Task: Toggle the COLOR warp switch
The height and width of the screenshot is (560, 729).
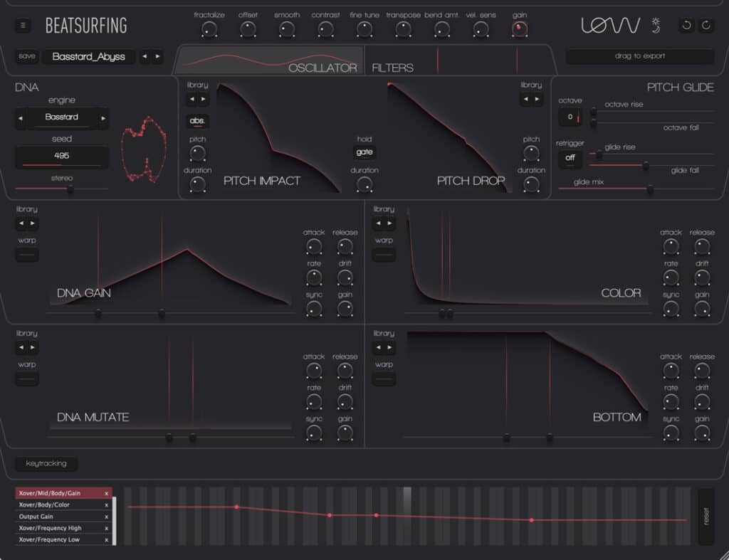Action: point(384,255)
